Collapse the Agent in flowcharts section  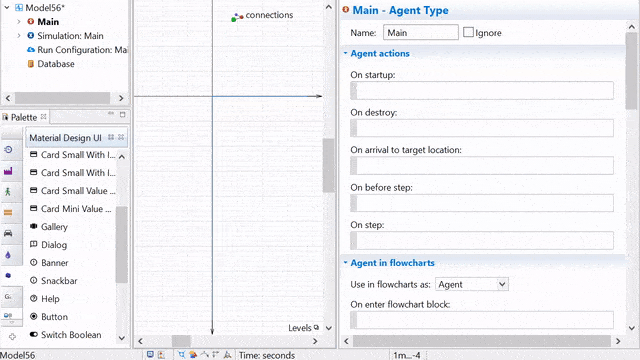[x=345, y=262]
